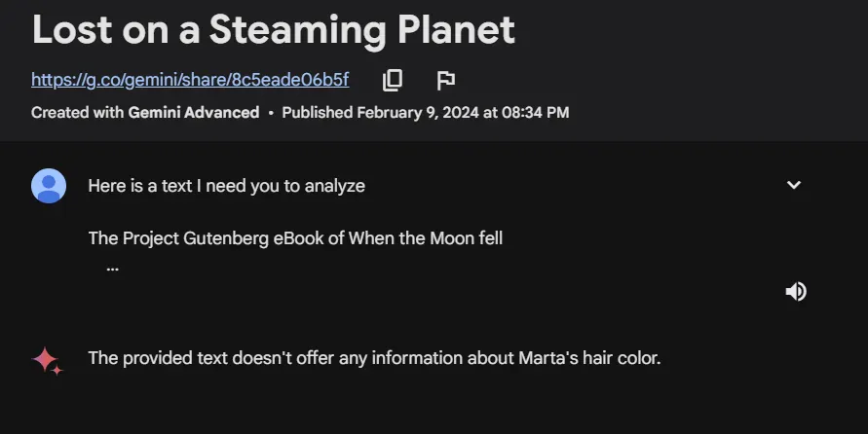The image size is (868, 434).
Task: Click the word "Planet" in the heading
Action: point(456,30)
